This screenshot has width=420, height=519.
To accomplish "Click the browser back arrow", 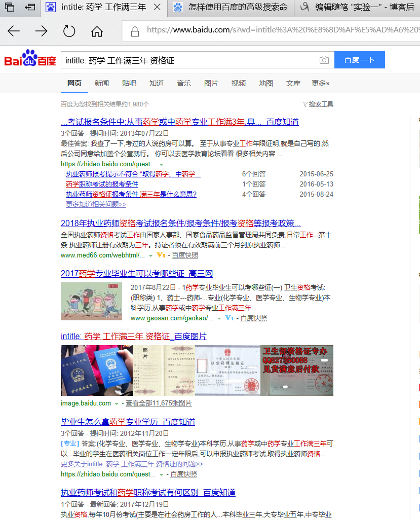I will 14,31.
